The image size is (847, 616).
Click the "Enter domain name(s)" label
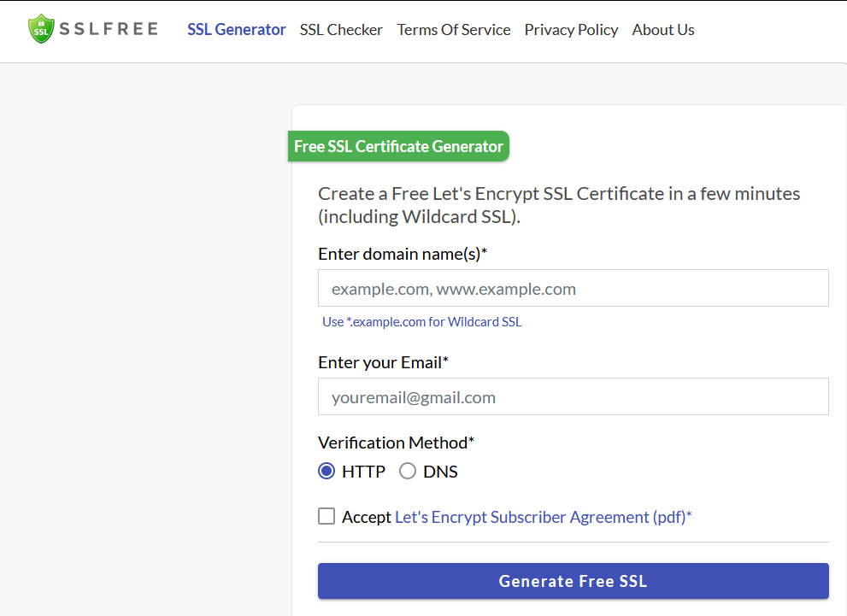pos(403,254)
